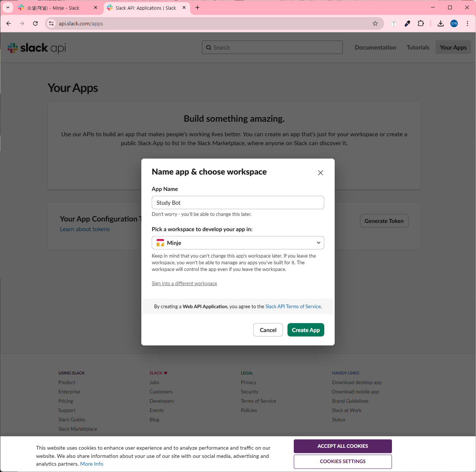Open COOKIES SETTINGS

343,462
